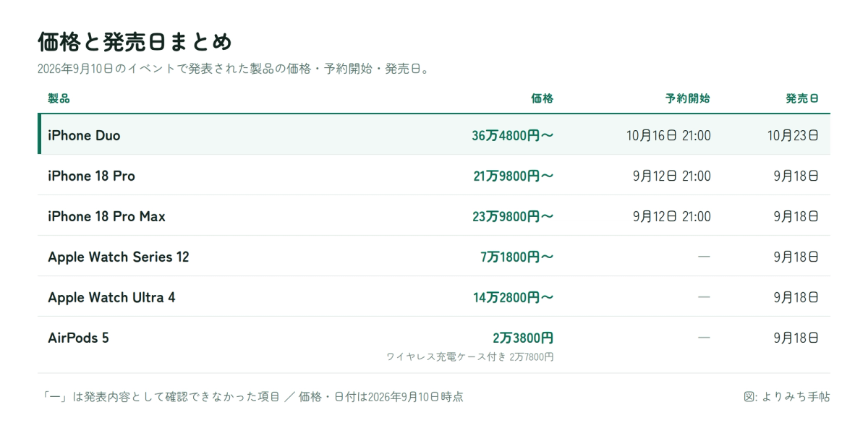868x423 pixels.
Task: Click the price 21万9800円〜
Action: click(x=514, y=176)
